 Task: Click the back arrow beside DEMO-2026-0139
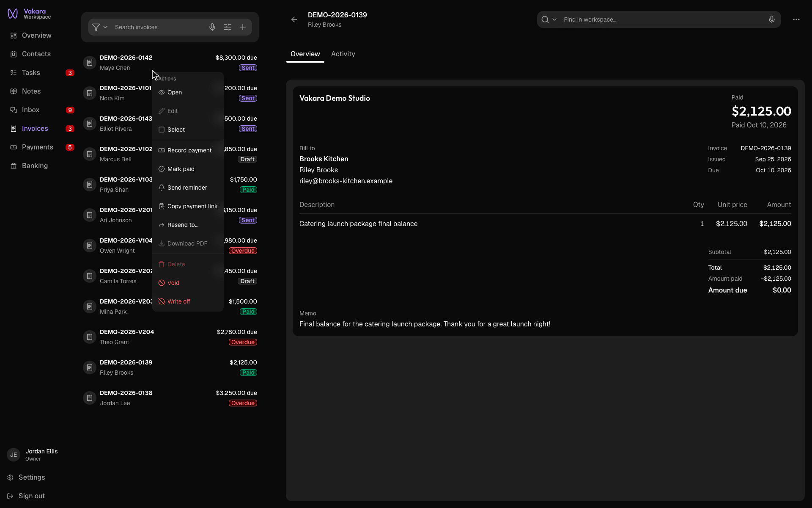pyautogui.click(x=294, y=19)
